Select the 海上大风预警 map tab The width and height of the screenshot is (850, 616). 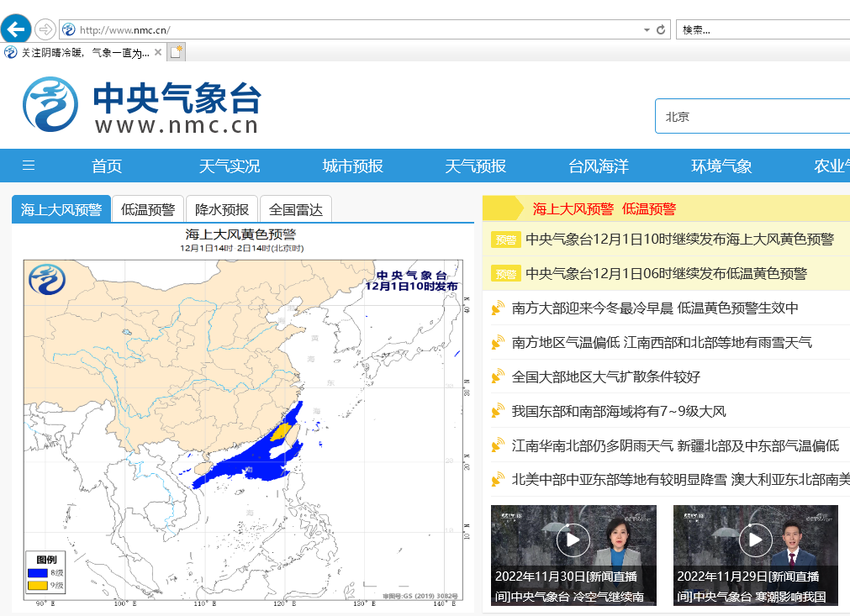[x=61, y=209]
